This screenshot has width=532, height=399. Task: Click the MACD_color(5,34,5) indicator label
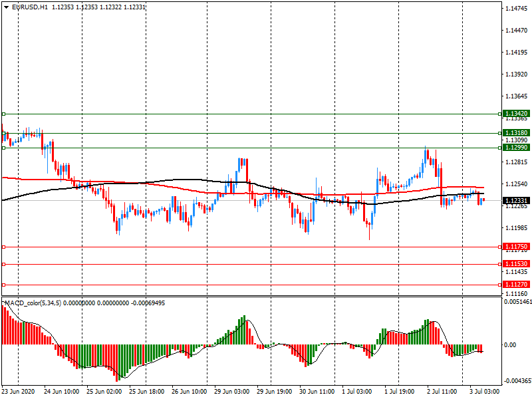[x=40, y=303]
